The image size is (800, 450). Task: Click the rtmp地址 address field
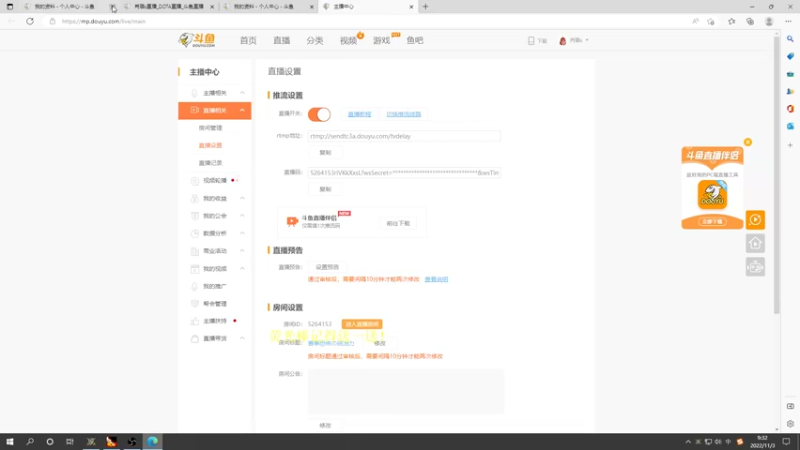tap(404, 136)
